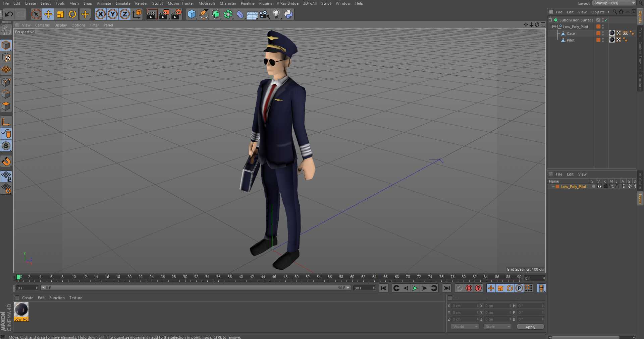Toggle X axis lock

pyautogui.click(x=100, y=14)
